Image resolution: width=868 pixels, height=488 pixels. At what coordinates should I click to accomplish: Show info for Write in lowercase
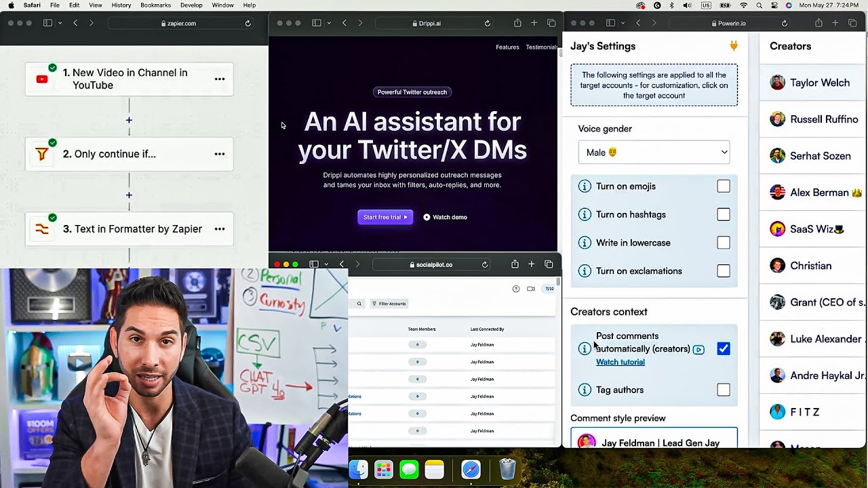585,243
